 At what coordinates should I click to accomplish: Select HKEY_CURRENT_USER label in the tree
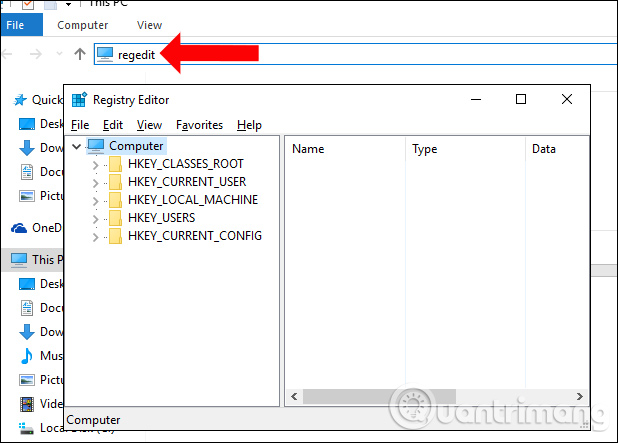coord(187,182)
